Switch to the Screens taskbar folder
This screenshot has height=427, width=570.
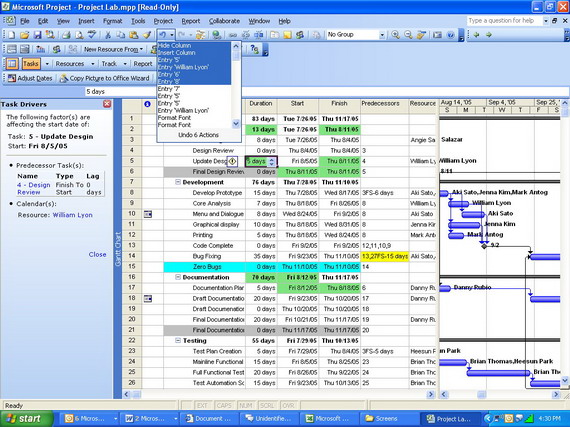389,419
